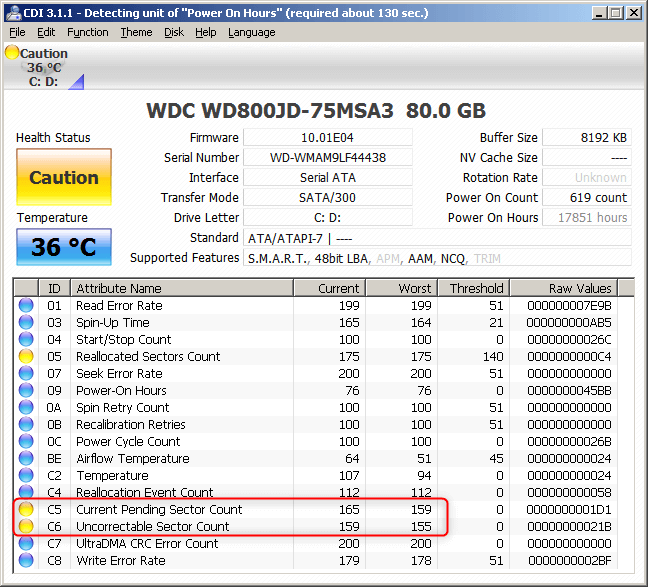Click raw value 0000000000C4
The image size is (648, 587).
pyautogui.click(x=569, y=356)
